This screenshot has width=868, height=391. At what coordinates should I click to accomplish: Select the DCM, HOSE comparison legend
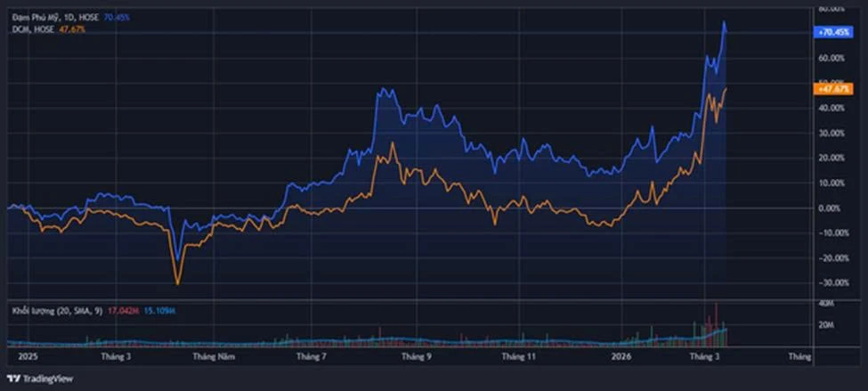[31, 29]
